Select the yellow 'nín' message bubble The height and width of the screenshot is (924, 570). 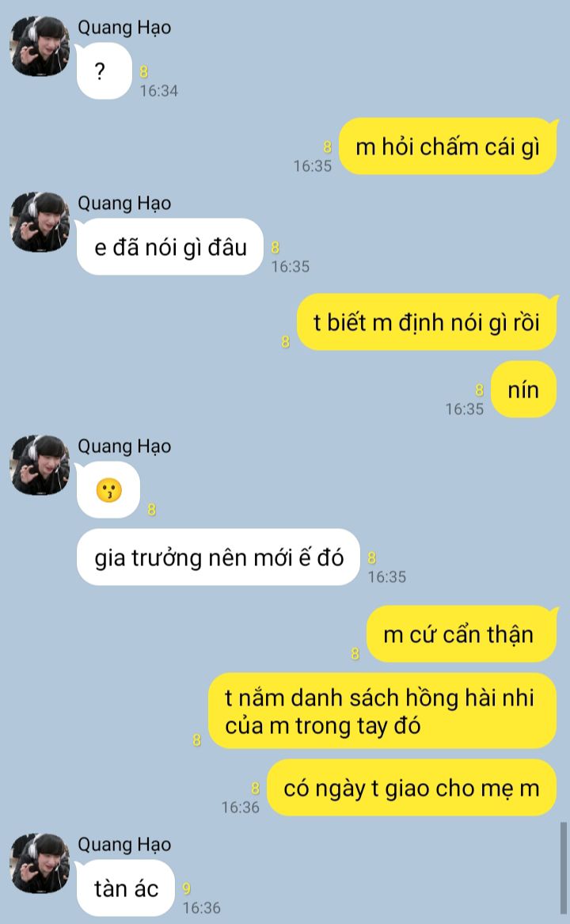pos(523,390)
